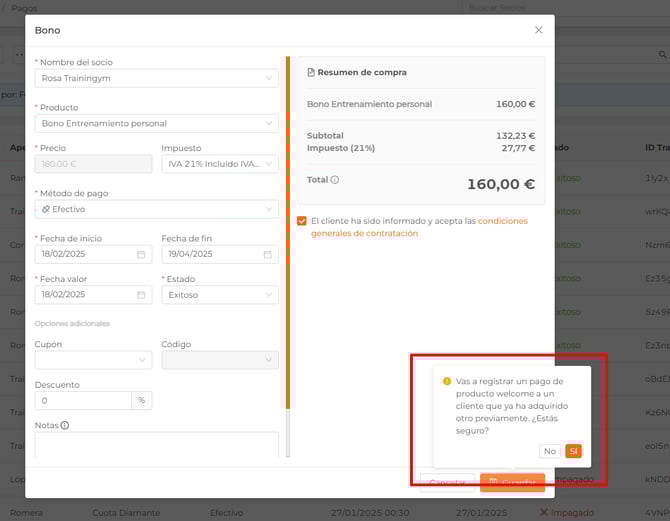The height and width of the screenshot is (521, 670).
Task: Click the document icon beside Resumen de compra
Action: tap(311, 73)
